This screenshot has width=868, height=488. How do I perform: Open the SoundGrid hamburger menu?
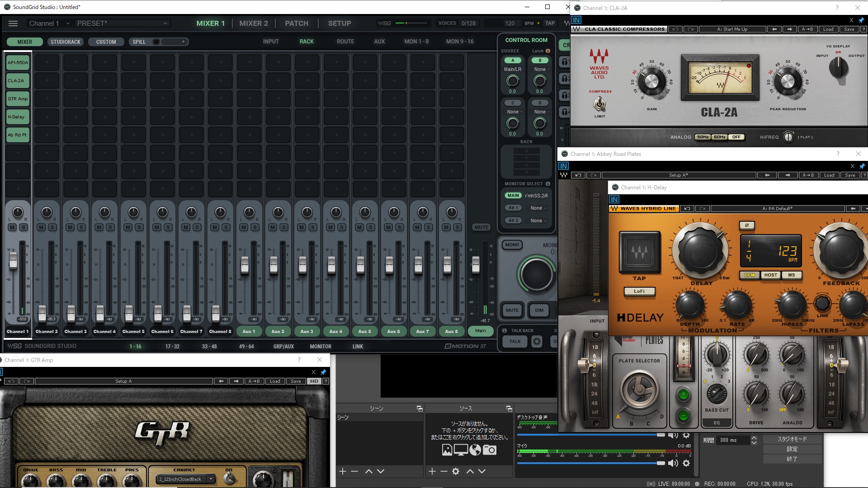pos(13,23)
